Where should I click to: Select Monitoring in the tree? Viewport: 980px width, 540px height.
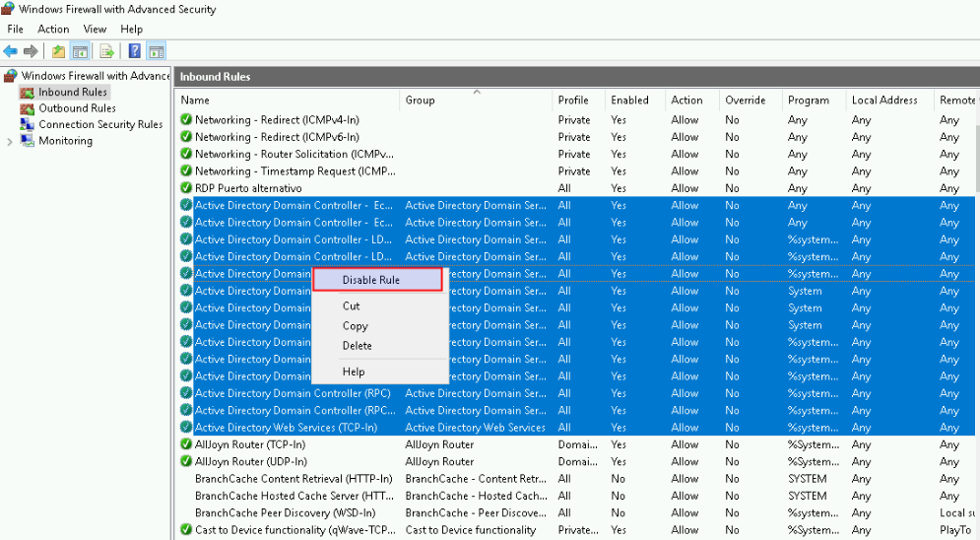(65, 141)
